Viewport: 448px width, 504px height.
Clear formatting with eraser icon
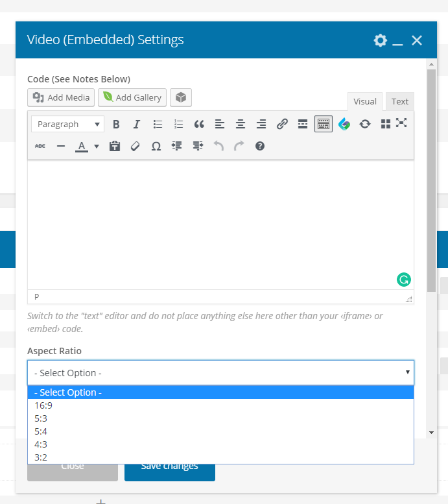click(136, 146)
